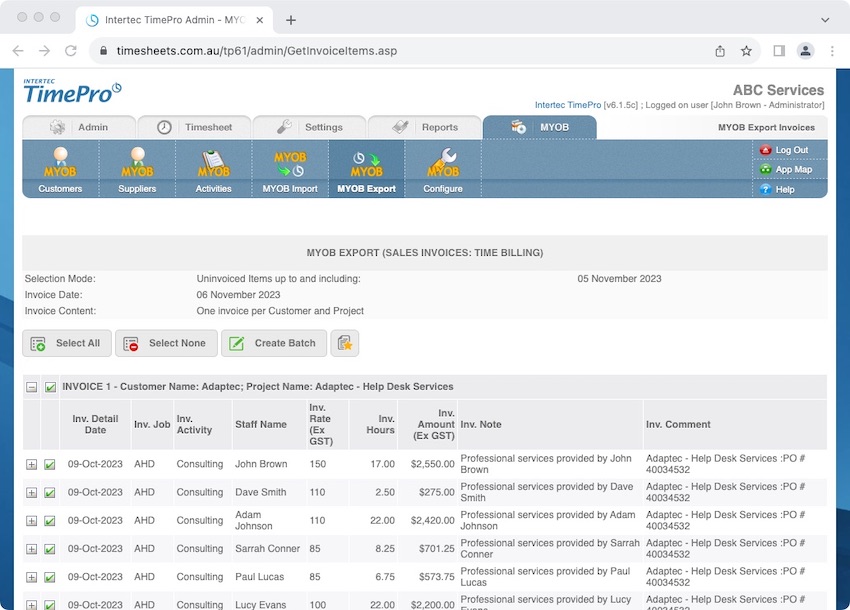The width and height of the screenshot is (850, 610).
Task: Uncheck the Paul Lucas invoice row
Action: (49, 577)
